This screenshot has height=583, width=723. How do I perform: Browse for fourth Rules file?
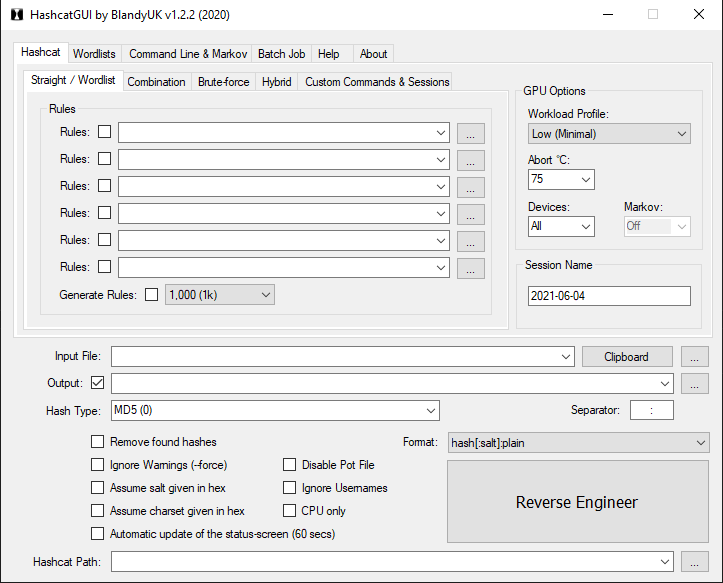click(x=471, y=214)
